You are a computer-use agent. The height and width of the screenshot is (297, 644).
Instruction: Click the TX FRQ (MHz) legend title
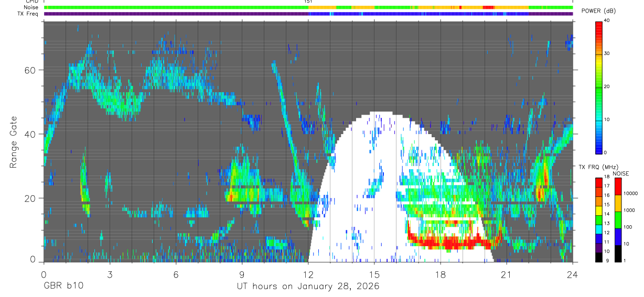click(598, 167)
